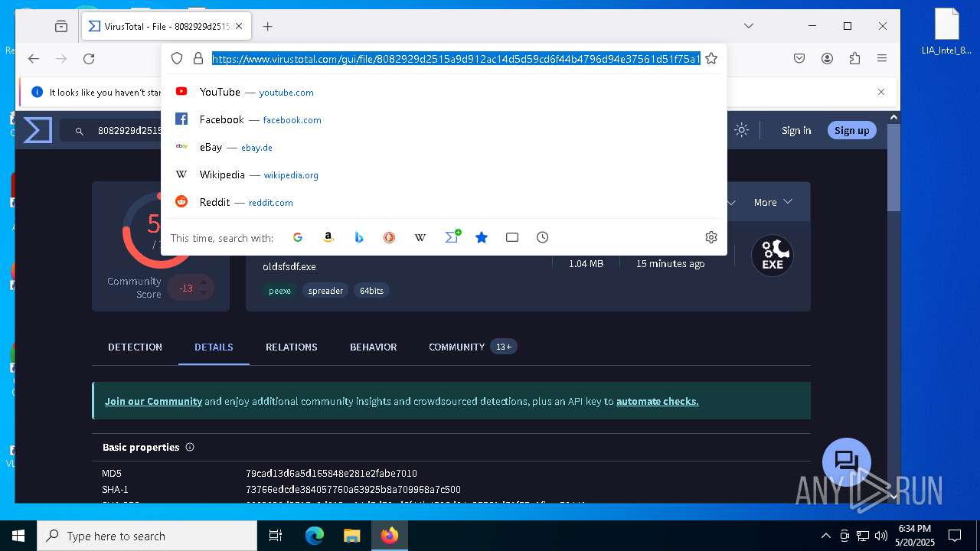Select Reddit suggestion
980x551 pixels.
pyautogui.click(x=444, y=202)
